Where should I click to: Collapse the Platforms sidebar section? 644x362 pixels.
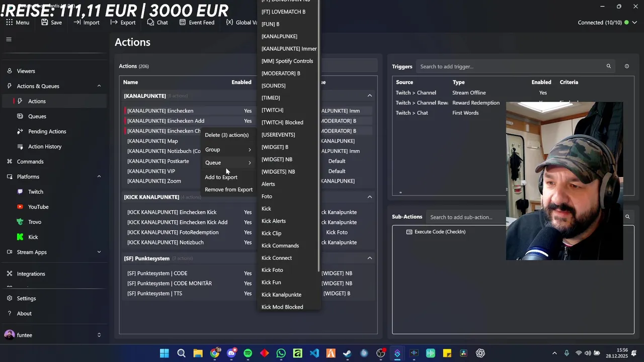tap(99, 176)
